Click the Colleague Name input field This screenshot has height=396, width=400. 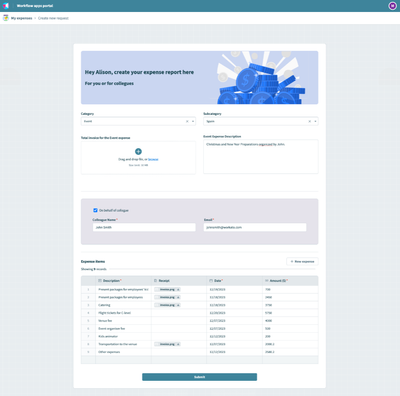click(144, 227)
